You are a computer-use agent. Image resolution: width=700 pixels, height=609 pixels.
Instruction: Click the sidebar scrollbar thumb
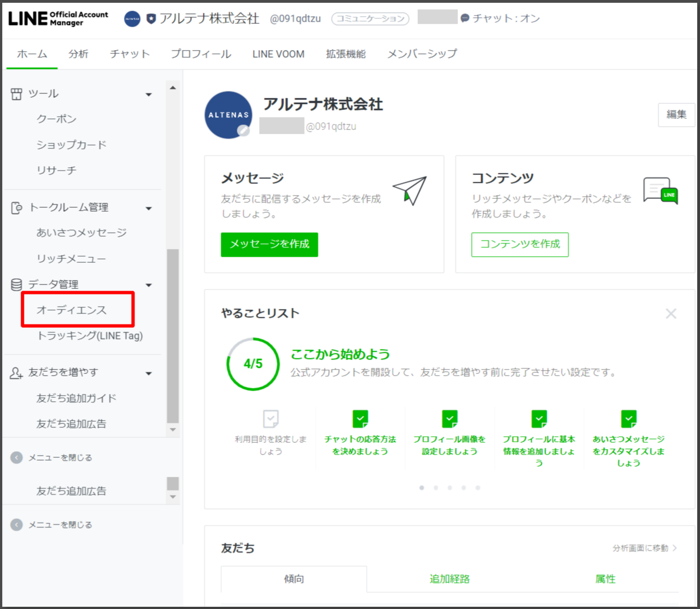pyautogui.click(x=173, y=336)
